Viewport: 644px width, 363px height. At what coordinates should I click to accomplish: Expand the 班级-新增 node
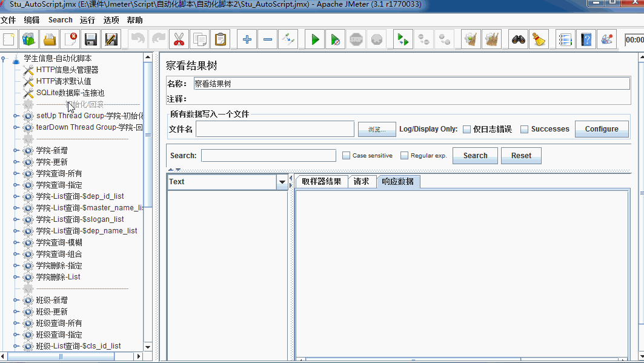coord(16,300)
